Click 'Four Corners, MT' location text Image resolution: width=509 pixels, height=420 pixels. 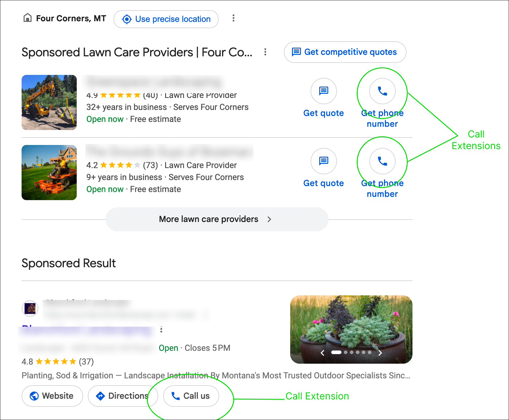pyautogui.click(x=71, y=19)
